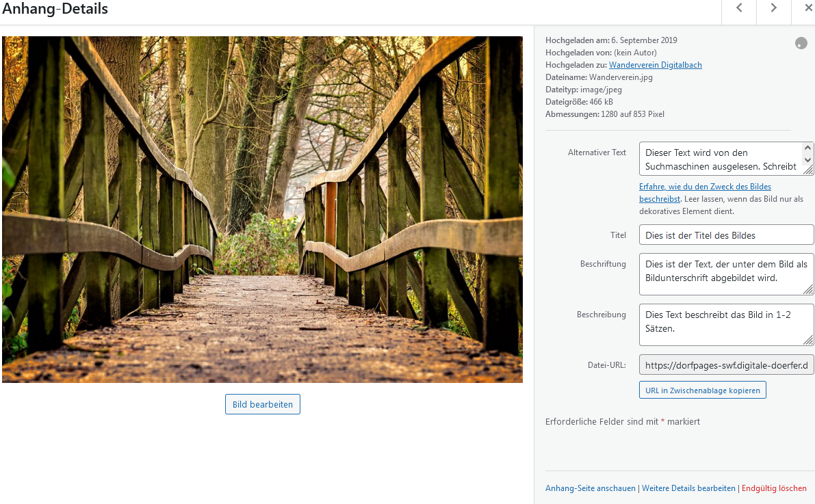Open the Wanderverein Digitalbach link
This screenshot has width=815, height=504.
point(655,65)
